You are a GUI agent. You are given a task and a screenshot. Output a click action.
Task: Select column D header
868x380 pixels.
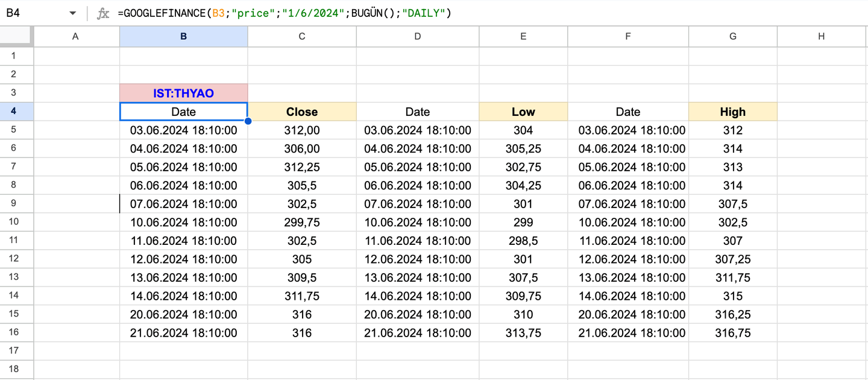pos(417,37)
